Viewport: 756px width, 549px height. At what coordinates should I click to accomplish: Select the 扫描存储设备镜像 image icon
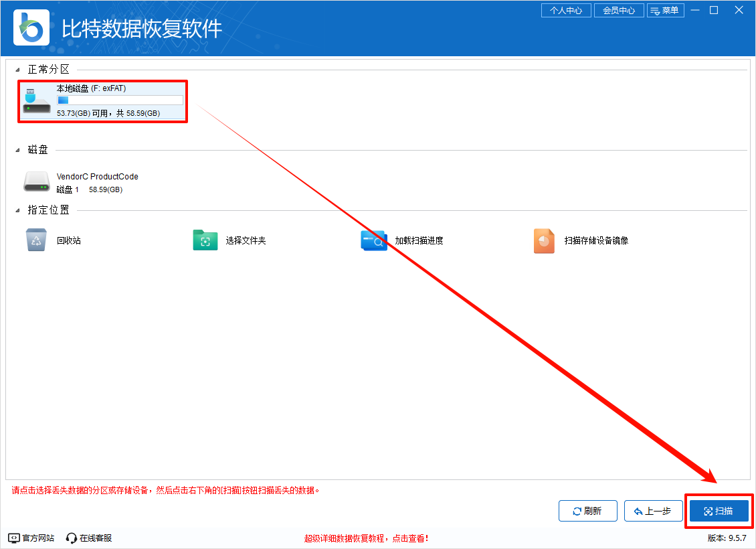coord(543,240)
